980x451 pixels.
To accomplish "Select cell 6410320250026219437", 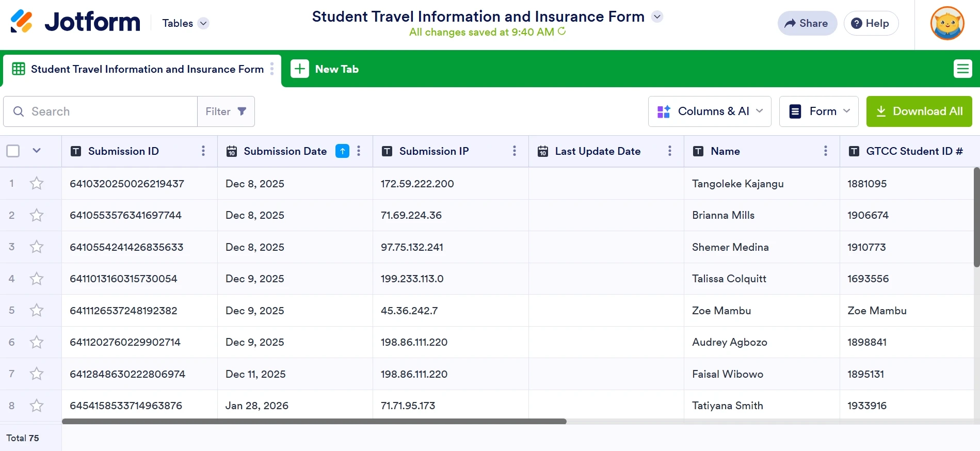I will pyautogui.click(x=139, y=184).
